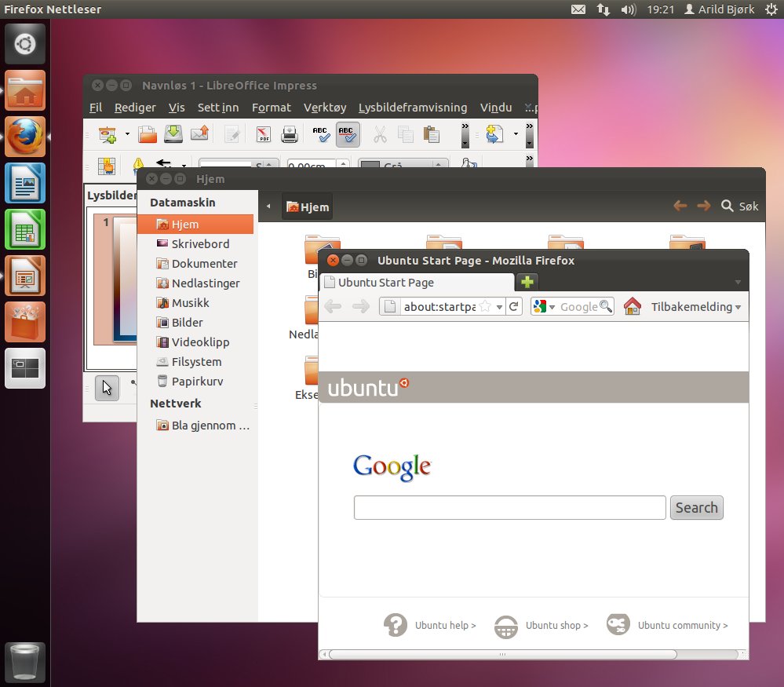Viewport: 784px width, 687px height.
Task: Click Firefox's horizontal scrollbar at the bottom
Action: pyautogui.click(x=502, y=654)
